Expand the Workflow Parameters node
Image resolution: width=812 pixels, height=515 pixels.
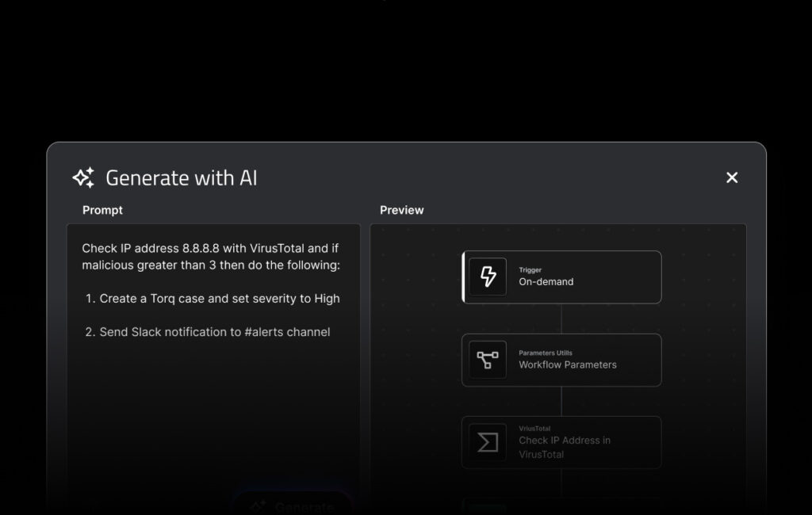[x=561, y=360]
